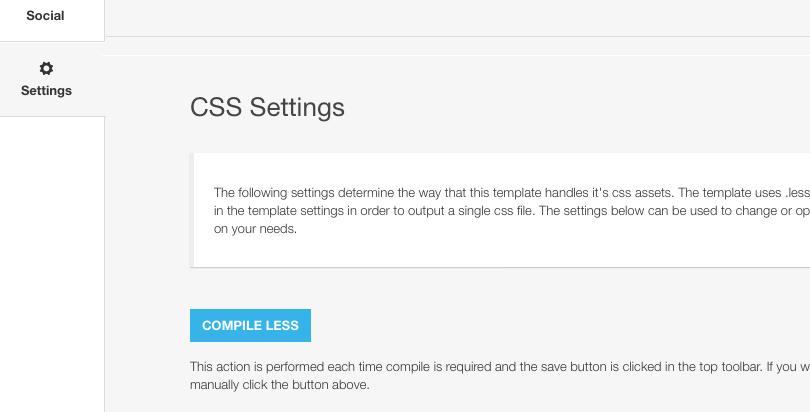The image size is (810, 412).
Task: Click the white info box with the description
Action: click(x=500, y=210)
